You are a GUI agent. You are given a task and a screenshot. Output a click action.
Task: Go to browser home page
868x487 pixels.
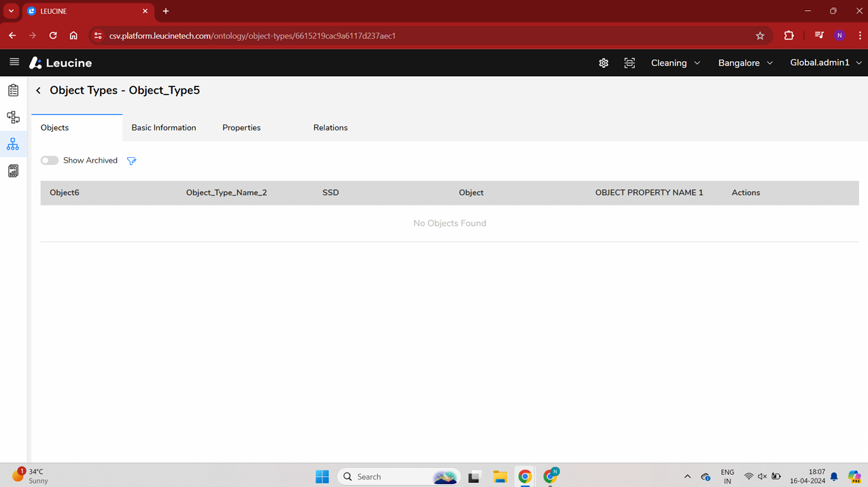[x=73, y=35]
